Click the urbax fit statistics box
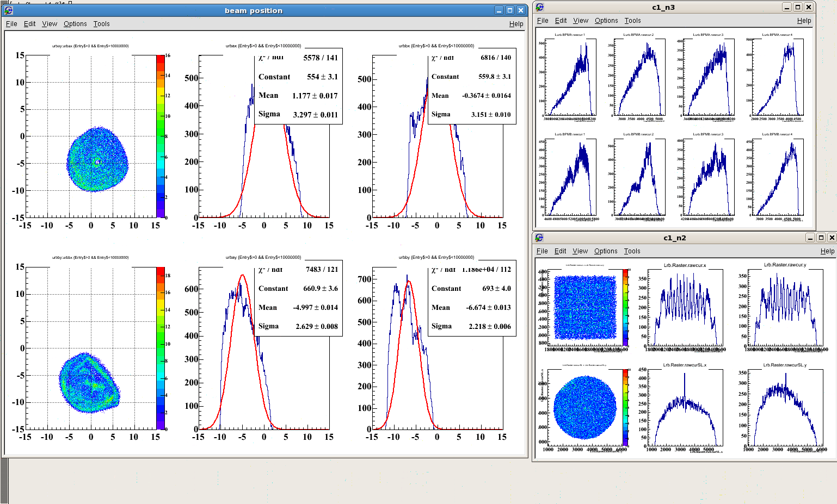This screenshot has height=504, width=837. point(298,86)
